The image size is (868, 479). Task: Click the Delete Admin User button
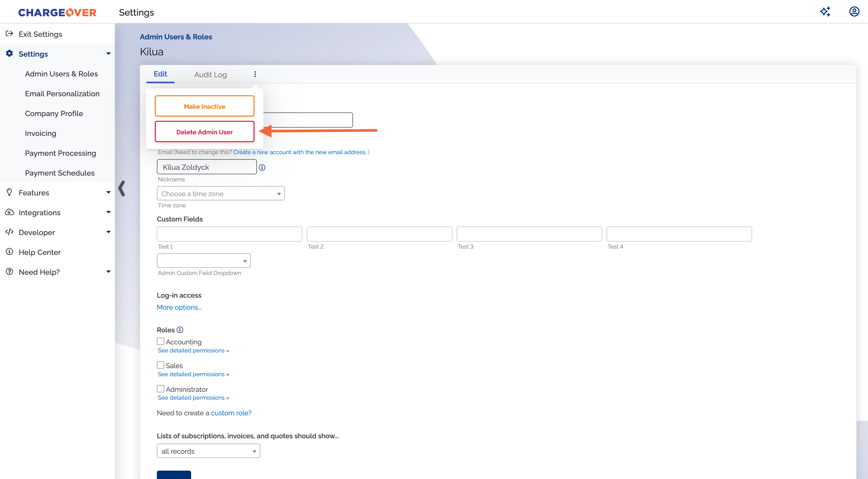(204, 132)
